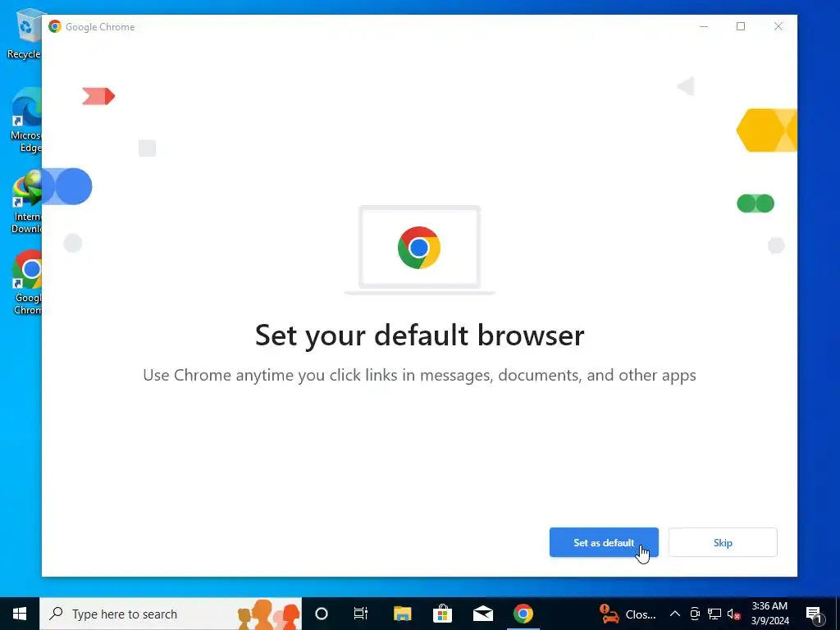Open the network status tray icon

coord(714,614)
